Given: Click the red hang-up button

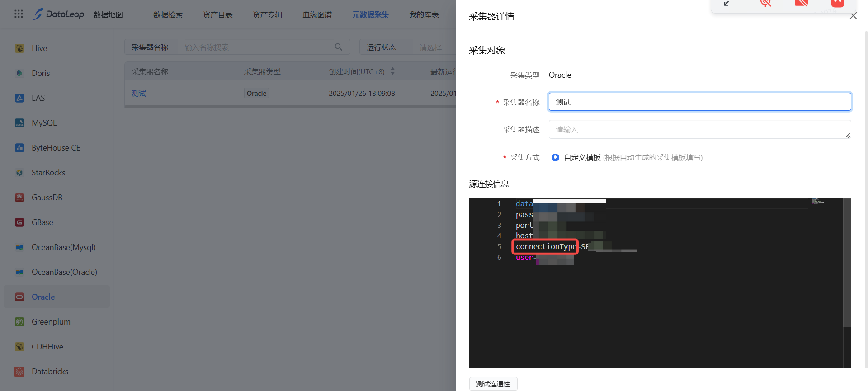Looking at the screenshot, I should tap(838, 3).
